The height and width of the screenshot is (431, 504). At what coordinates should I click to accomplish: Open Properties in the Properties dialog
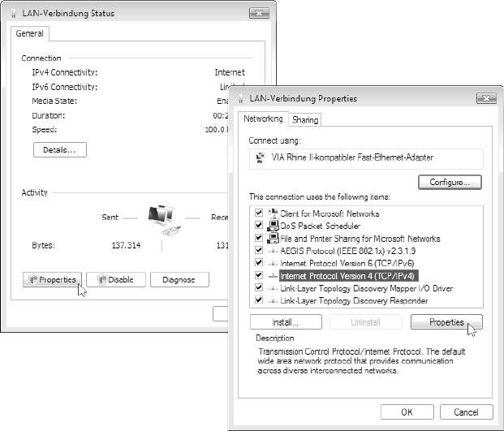(446, 322)
